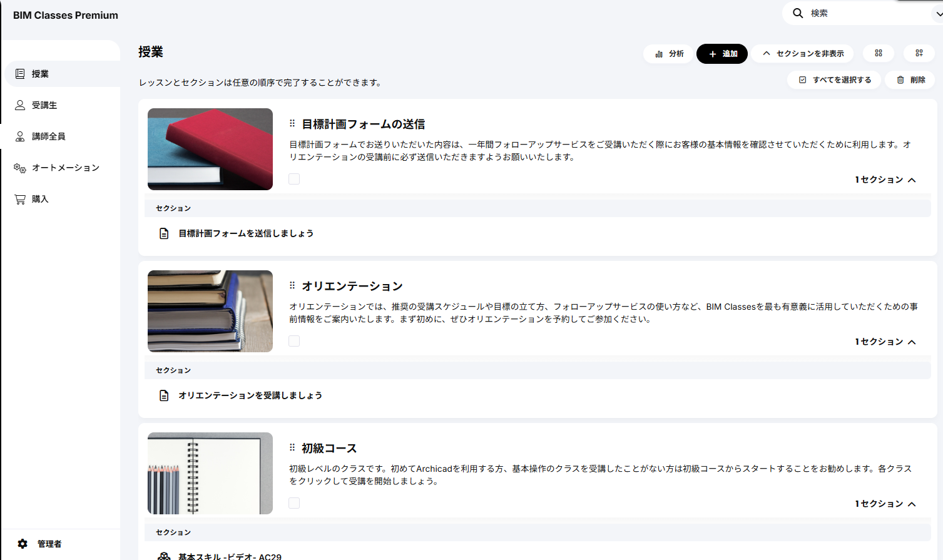The height and width of the screenshot is (560, 943).
Task: Open 分析 analytics button
Action: click(x=668, y=54)
